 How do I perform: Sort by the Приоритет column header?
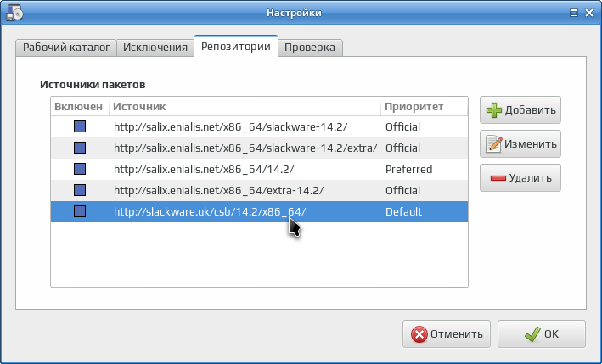tap(425, 106)
